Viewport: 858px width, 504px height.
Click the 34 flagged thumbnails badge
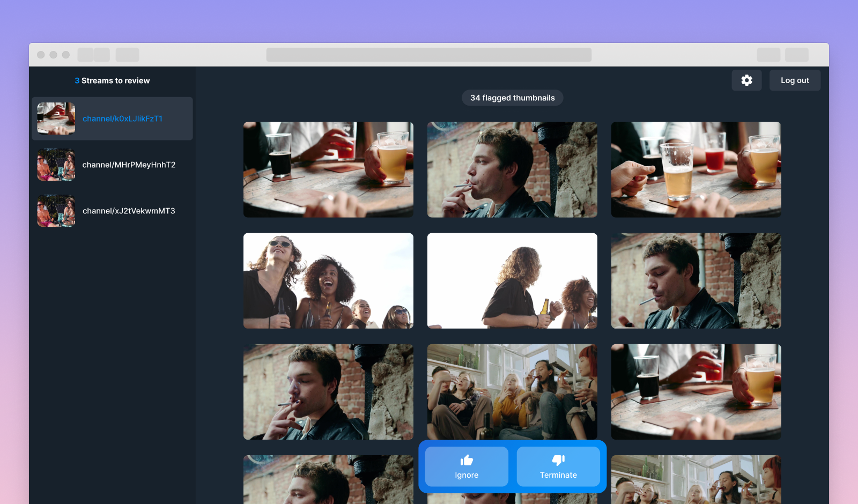pyautogui.click(x=512, y=98)
